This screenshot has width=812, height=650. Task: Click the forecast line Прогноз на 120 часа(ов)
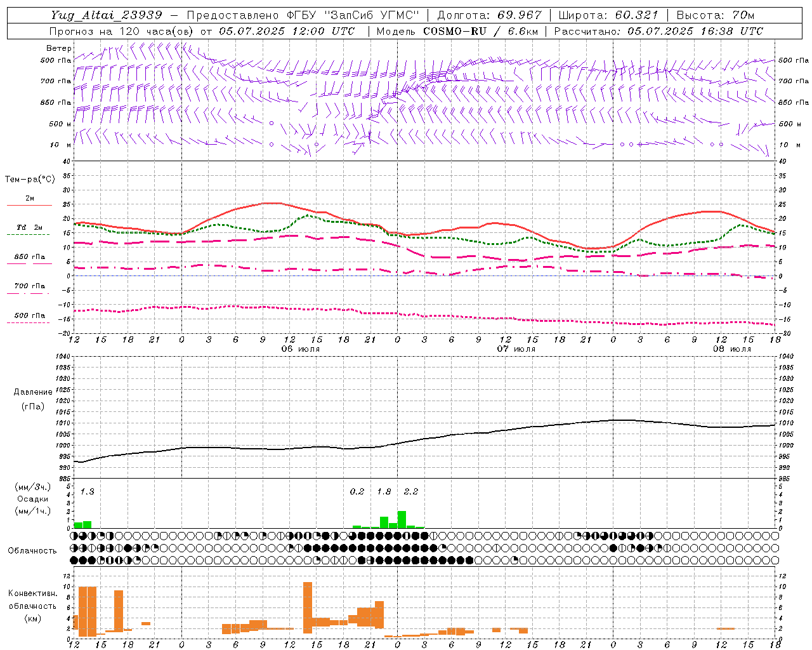pos(122,31)
